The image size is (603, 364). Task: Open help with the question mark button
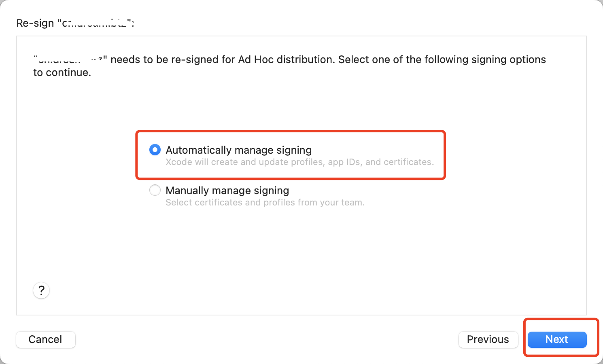tap(41, 290)
